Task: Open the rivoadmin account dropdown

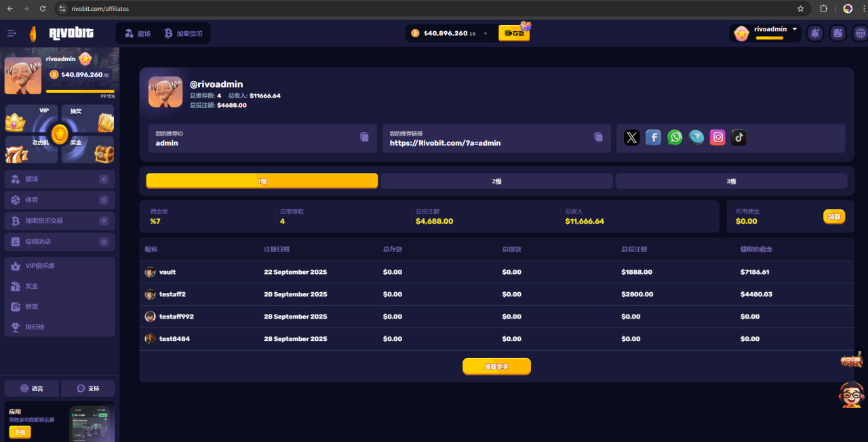Action: pyautogui.click(x=794, y=30)
